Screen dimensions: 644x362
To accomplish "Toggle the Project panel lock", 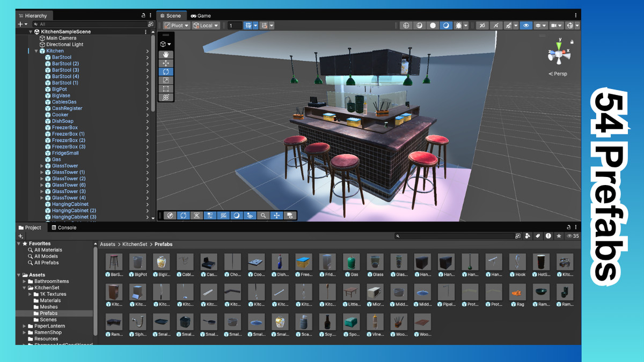I will pos(569,227).
